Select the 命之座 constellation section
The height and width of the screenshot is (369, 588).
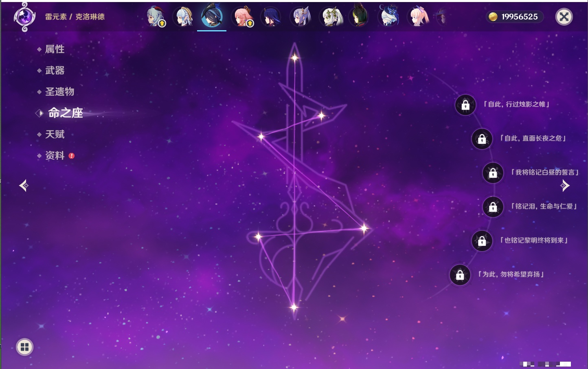(65, 113)
